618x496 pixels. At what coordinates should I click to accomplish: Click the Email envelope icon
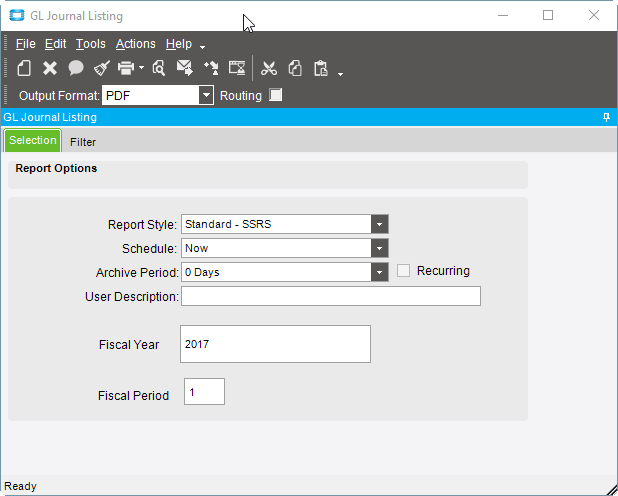click(x=184, y=68)
